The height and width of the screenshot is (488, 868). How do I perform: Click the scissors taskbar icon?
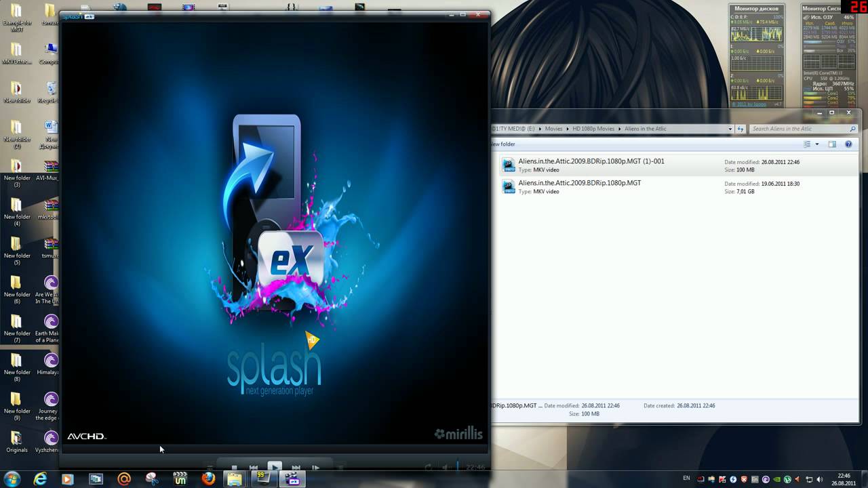[152, 479]
